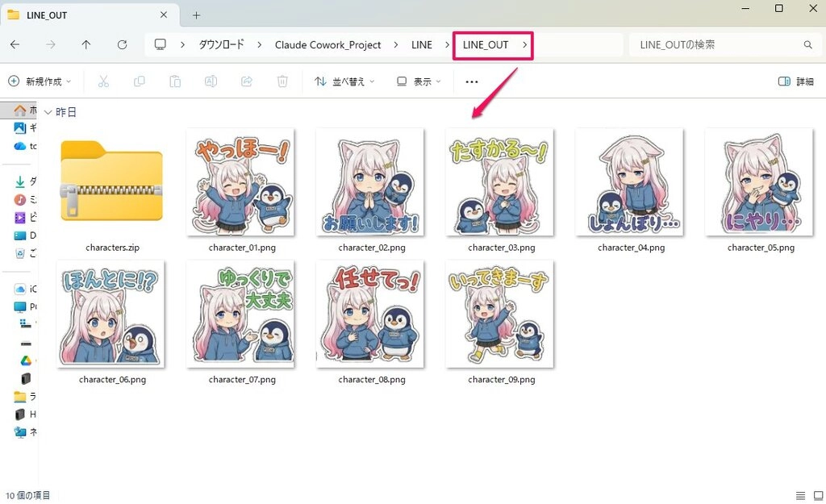This screenshot has height=504, width=826.
Task: Click the Paste clipboard icon
Action: point(175,81)
